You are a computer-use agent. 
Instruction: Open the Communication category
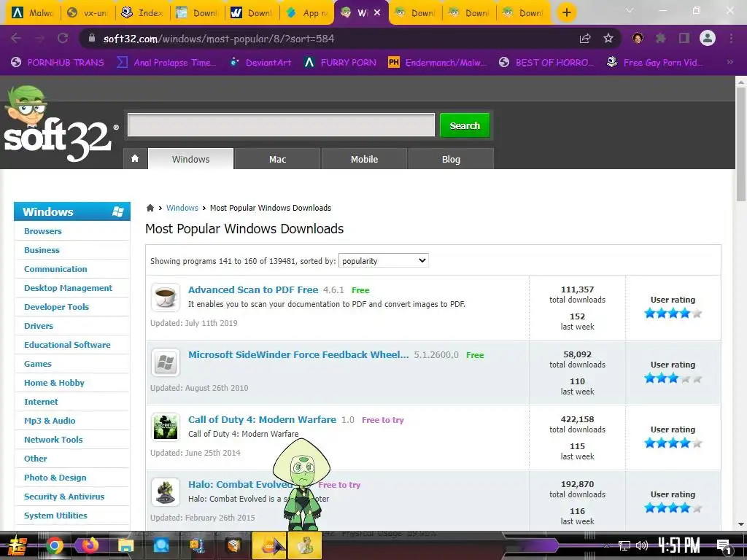[55, 269]
